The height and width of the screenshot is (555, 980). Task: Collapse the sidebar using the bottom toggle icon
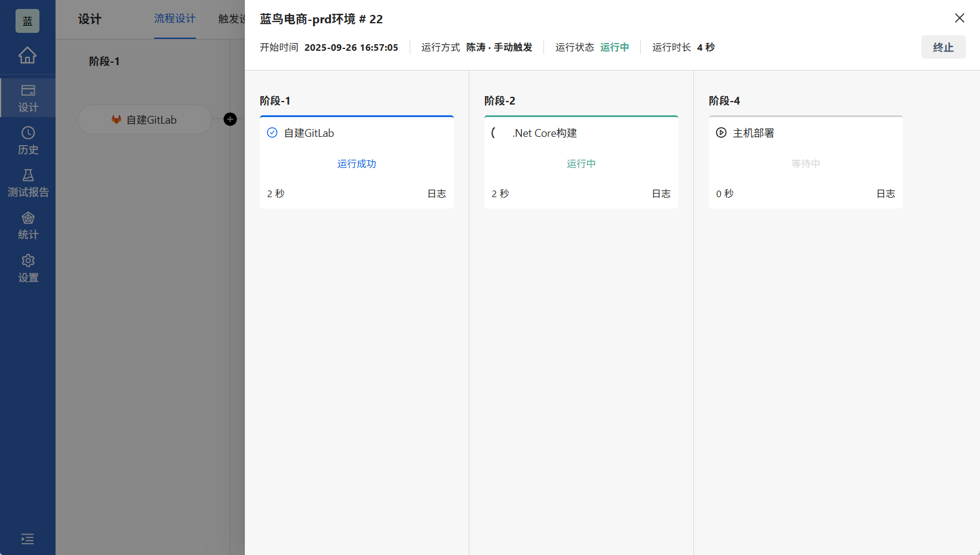tap(27, 539)
